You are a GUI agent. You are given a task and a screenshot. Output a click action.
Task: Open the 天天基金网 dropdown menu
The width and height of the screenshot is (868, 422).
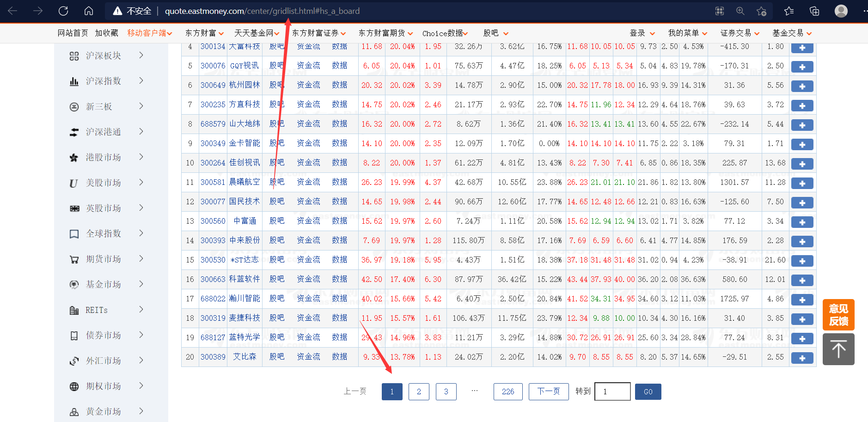click(x=257, y=33)
